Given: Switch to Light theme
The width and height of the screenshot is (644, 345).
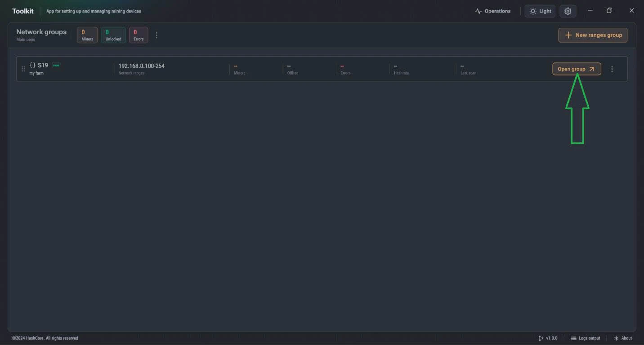Looking at the screenshot, I should [x=540, y=11].
